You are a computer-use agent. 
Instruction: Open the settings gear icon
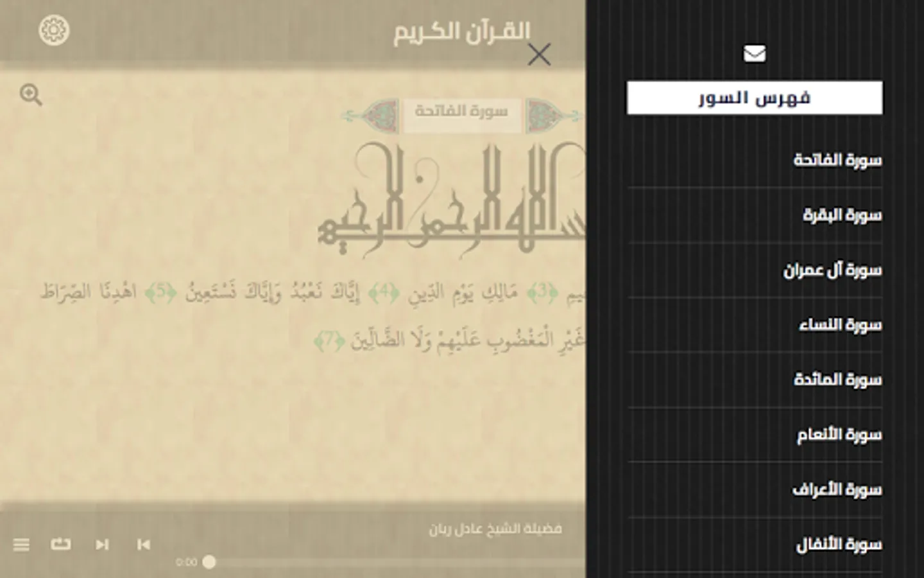(x=54, y=30)
